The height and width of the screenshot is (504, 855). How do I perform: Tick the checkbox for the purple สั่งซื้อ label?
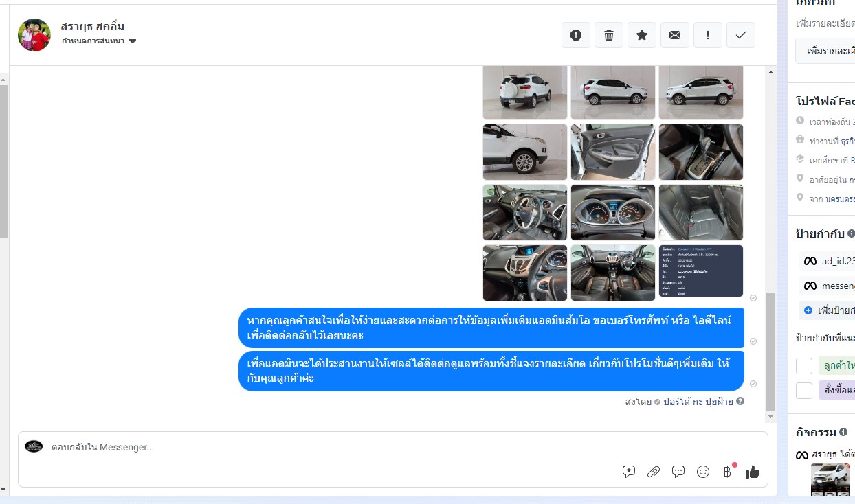click(804, 391)
